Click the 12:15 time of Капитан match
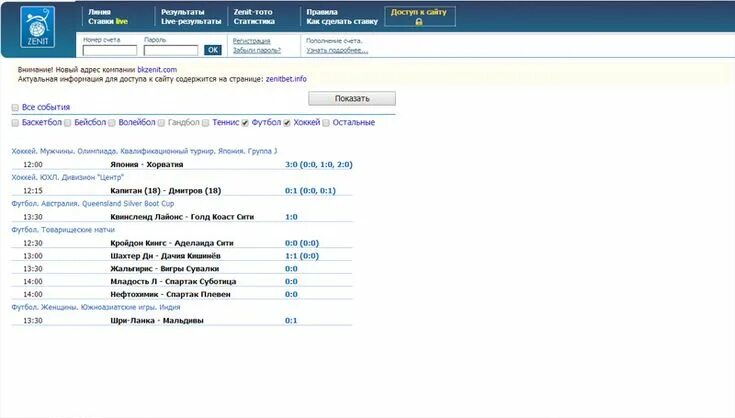The height and width of the screenshot is (418, 735). point(33,191)
